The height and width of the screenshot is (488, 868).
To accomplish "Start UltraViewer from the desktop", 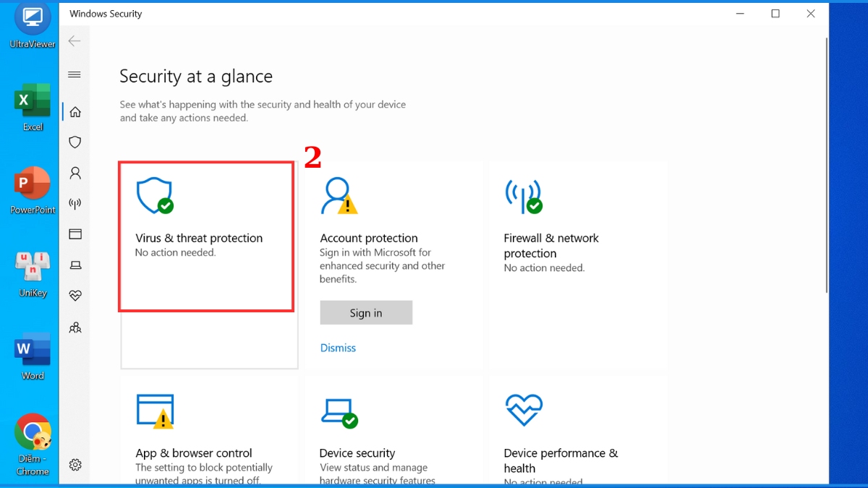I will pyautogui.click(x=31, y=22).
